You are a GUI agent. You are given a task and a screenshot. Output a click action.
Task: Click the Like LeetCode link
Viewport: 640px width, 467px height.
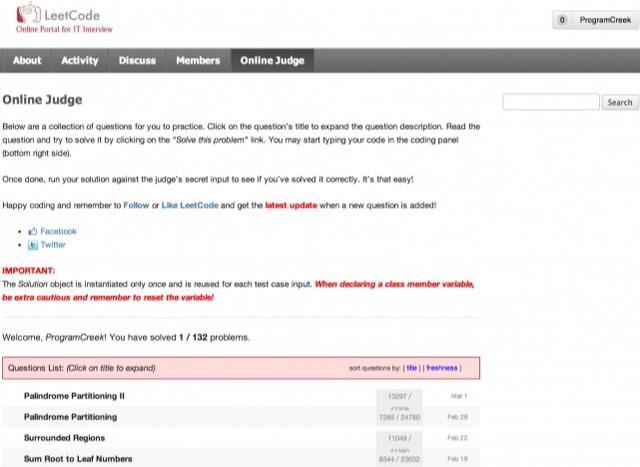click(190, 205)
